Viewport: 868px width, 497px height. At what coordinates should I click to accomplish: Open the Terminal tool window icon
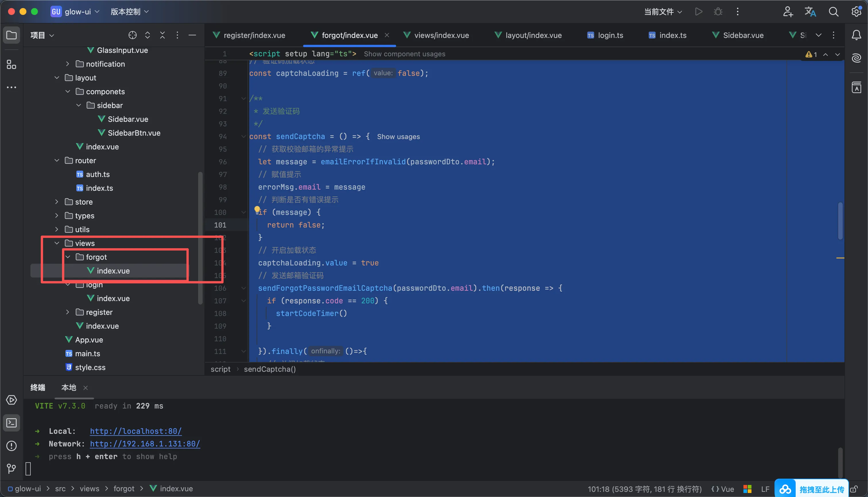(x=11, y=423)
